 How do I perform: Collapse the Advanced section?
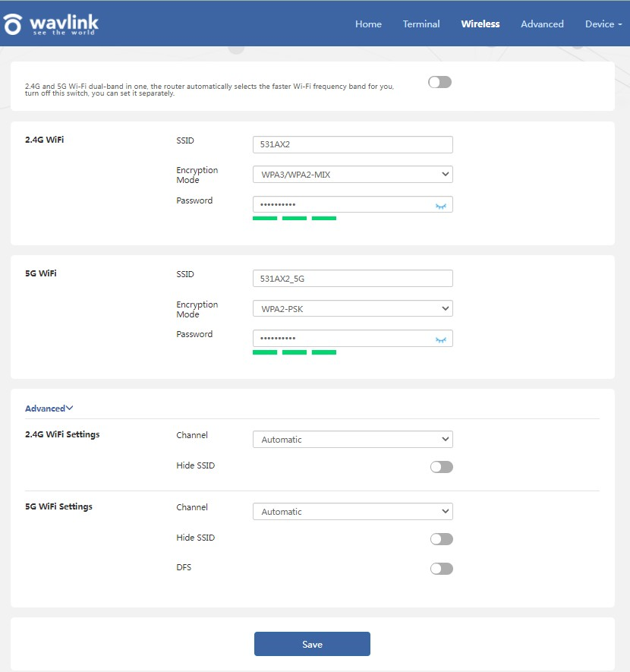[x=49, y=409]
